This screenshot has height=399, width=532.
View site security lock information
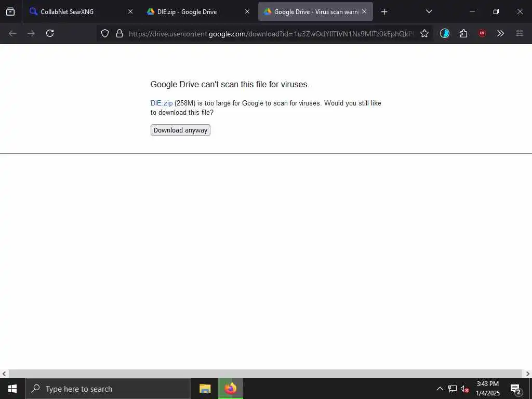click(x=119, y=33)
